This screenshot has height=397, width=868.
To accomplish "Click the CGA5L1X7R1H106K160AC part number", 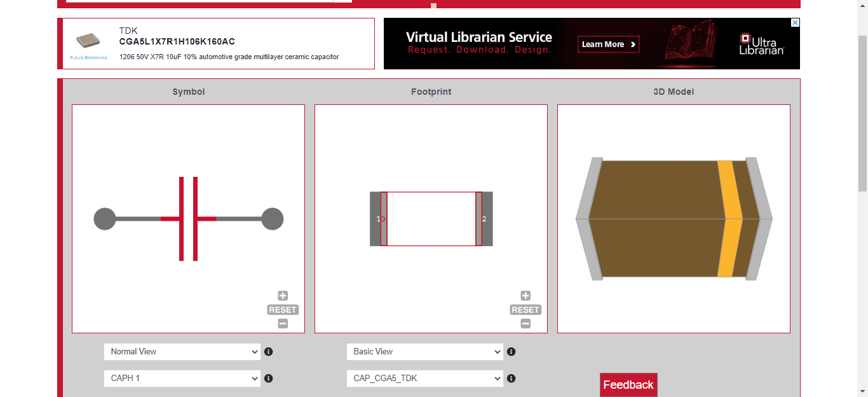I will click(x=177, y=42).
